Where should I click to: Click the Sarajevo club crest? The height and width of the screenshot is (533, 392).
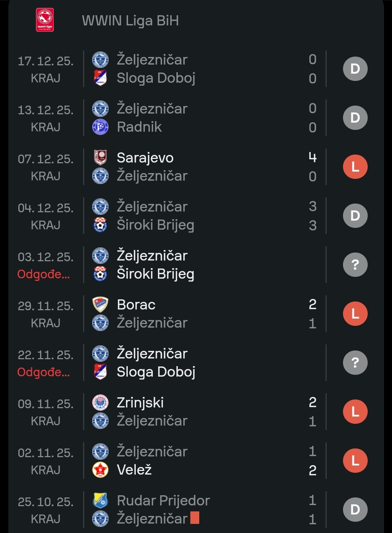(100, 157)
